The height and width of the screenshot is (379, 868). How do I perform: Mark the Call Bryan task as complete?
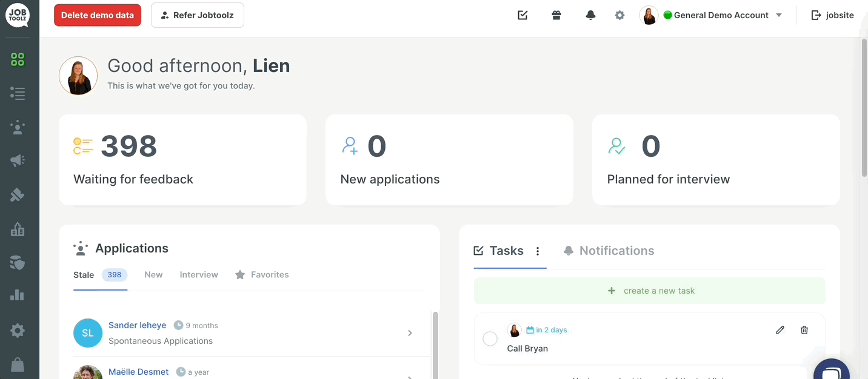click(x=490, y=339)
